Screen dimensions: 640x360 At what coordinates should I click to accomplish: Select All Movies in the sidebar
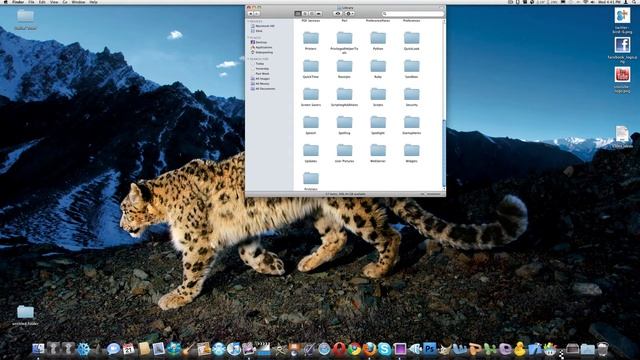pos(260,84)
